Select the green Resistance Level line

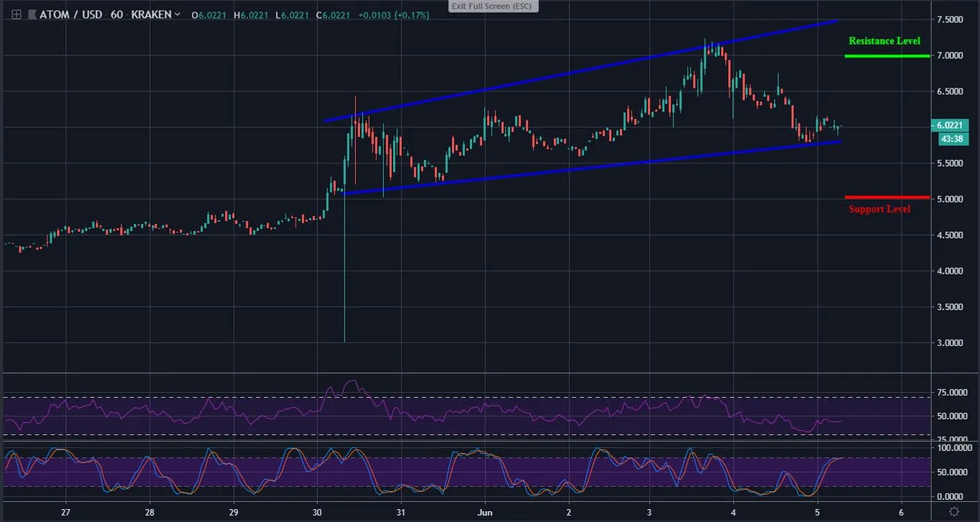(x=887, y=55)
